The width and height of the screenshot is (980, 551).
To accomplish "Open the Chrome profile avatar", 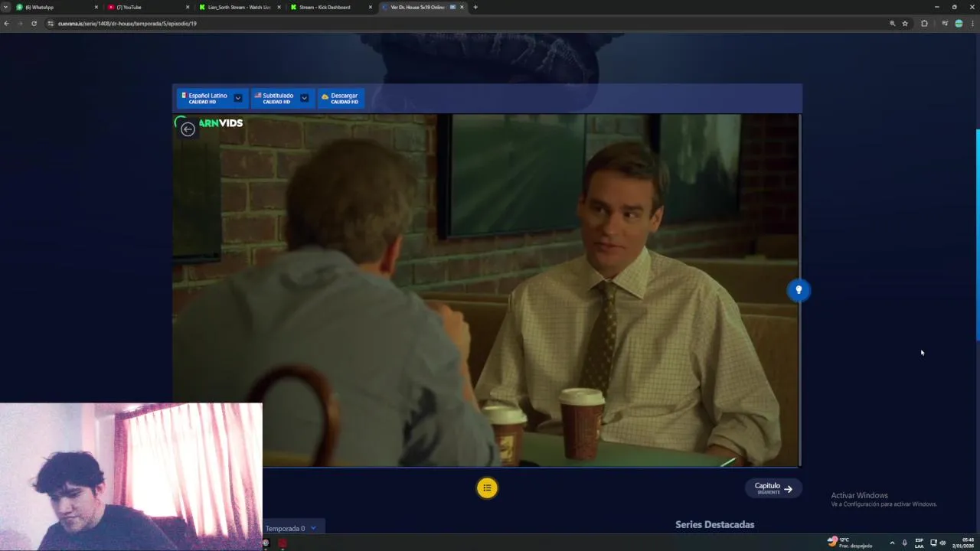I will point(959,24).
